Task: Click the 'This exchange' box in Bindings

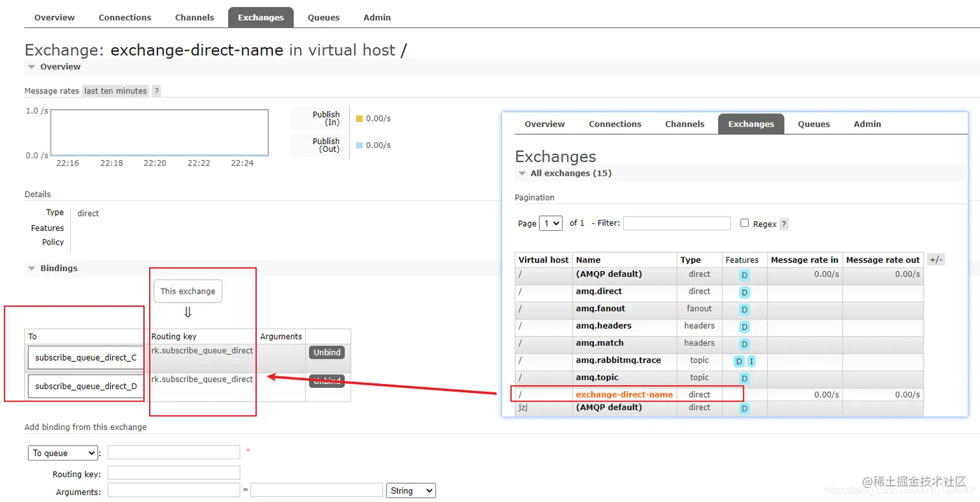Action: (188, 291)
